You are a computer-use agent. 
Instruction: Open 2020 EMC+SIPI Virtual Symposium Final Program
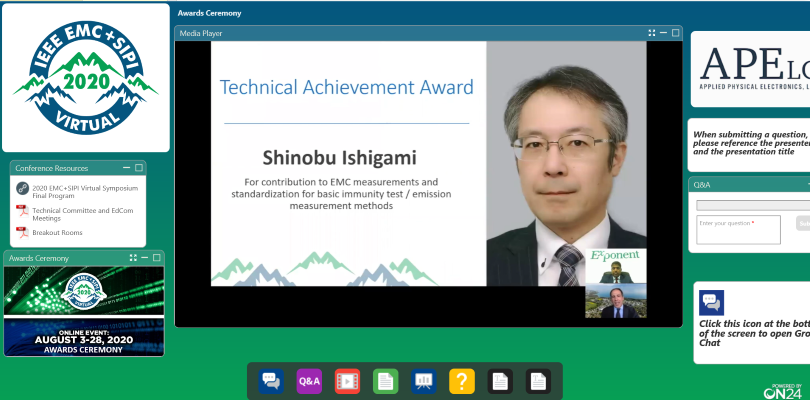85,192
